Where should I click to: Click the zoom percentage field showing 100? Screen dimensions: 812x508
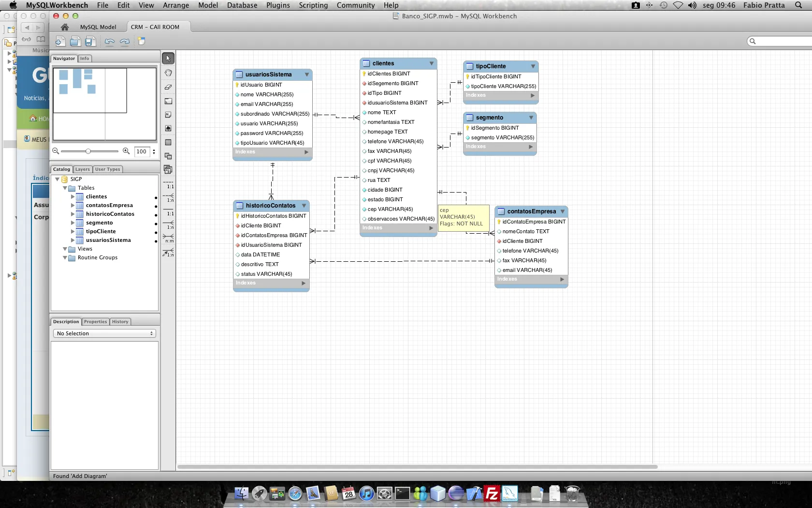coord(141,151)
